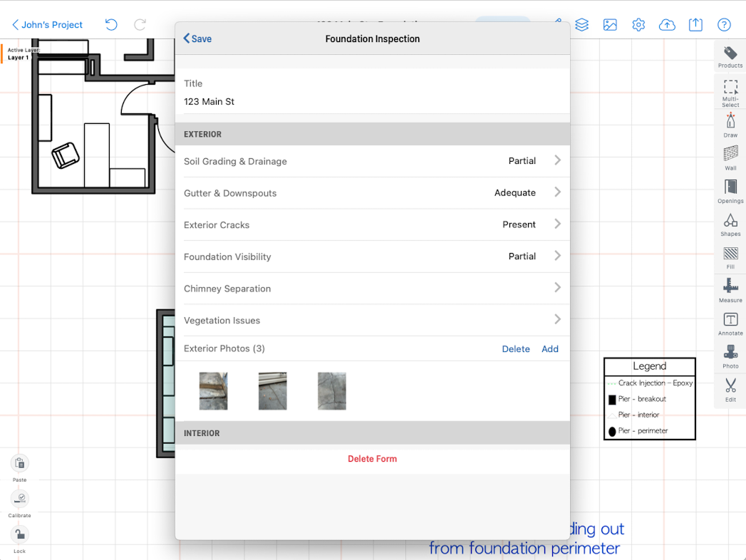
Task: Delete exterior photos
Action: [516, 348]
